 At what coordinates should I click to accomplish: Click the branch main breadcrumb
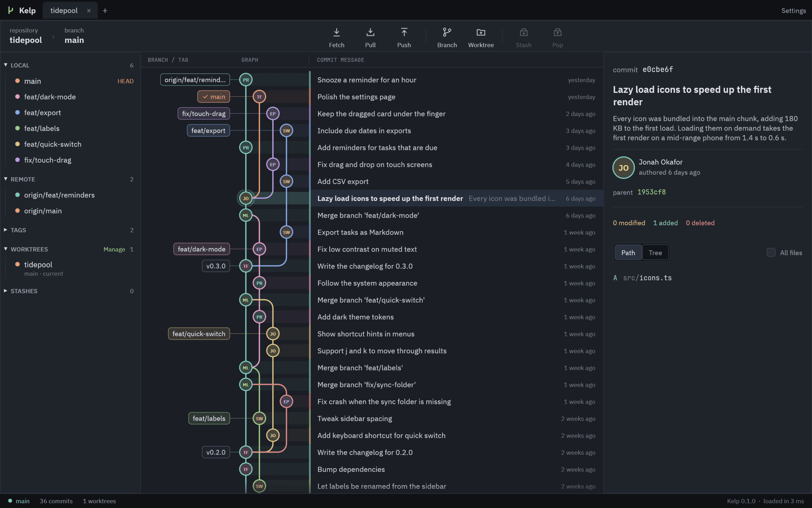[74, 36]
